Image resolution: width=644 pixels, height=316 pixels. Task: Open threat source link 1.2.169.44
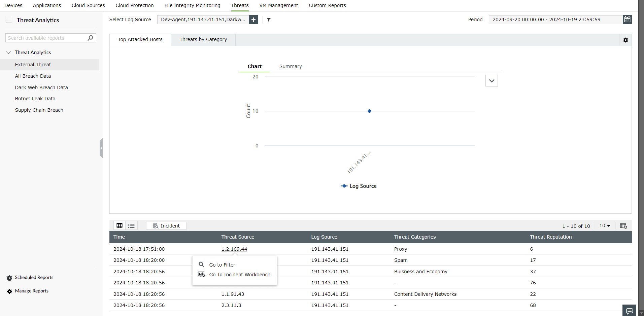[x=234, y=249]
